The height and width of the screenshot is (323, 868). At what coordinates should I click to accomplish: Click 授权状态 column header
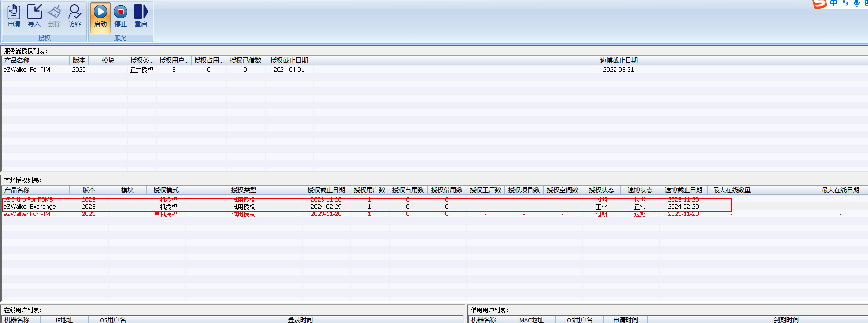(x=602, y=190)
